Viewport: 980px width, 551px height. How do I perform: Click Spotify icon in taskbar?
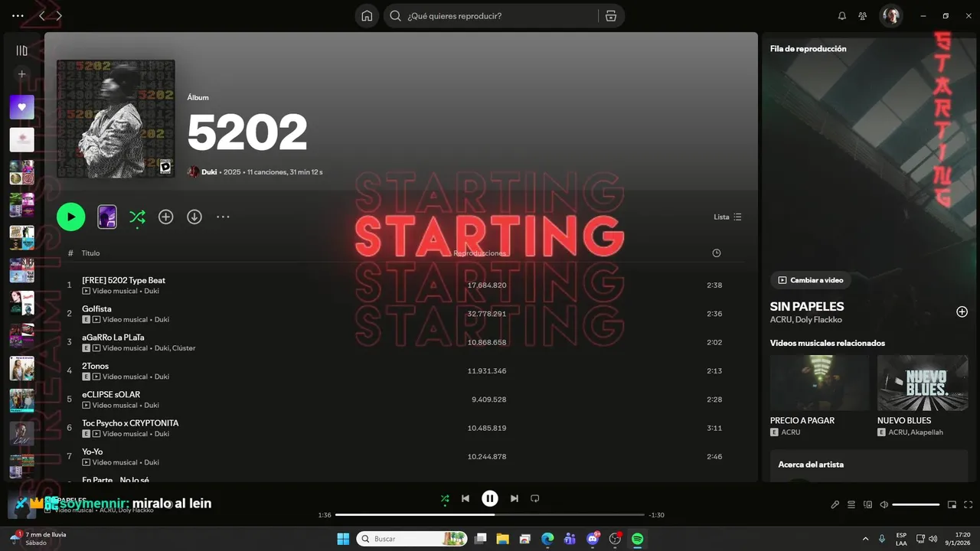(637, 540)
